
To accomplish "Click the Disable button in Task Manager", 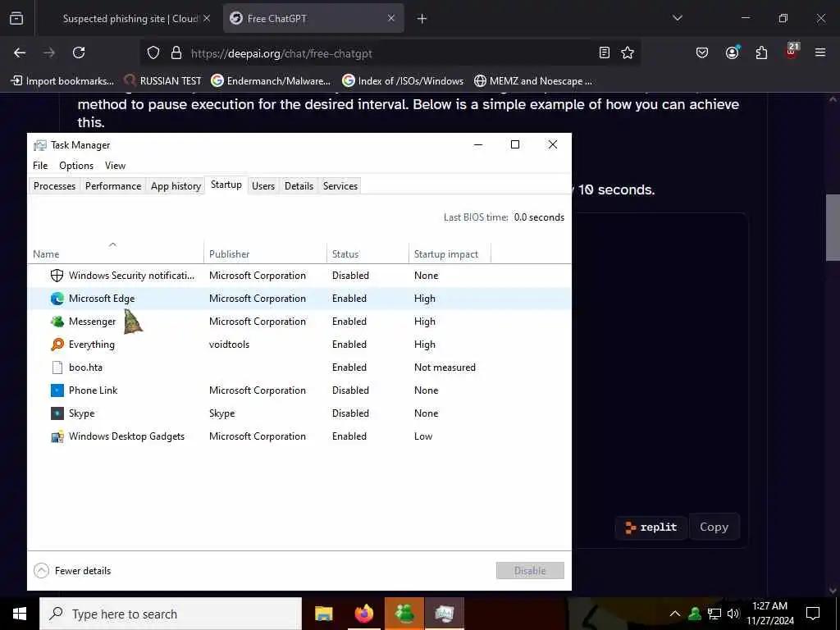I will click(530, 571).
